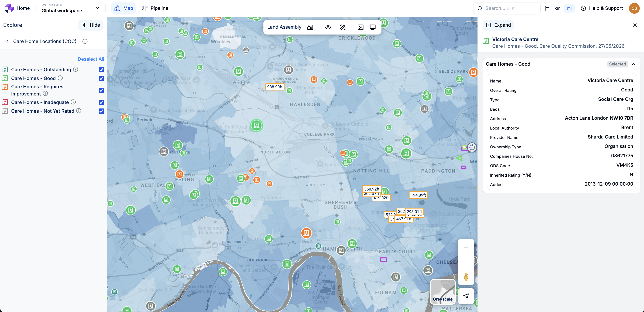Image resolution: width=644 pixels, height=312 pixels.
Task: Click the 194.89ft measurement label
Action: point(418,195)
